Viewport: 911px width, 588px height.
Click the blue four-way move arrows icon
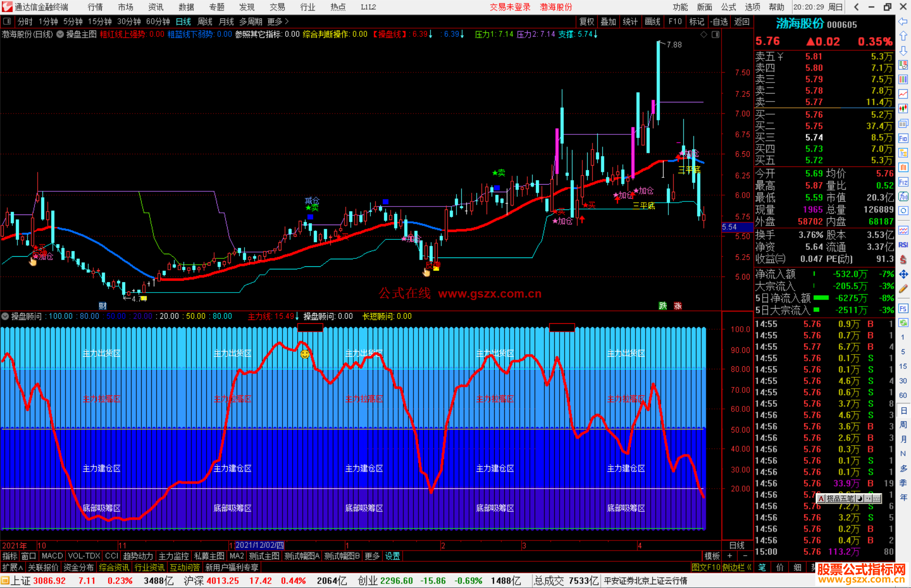903,274
